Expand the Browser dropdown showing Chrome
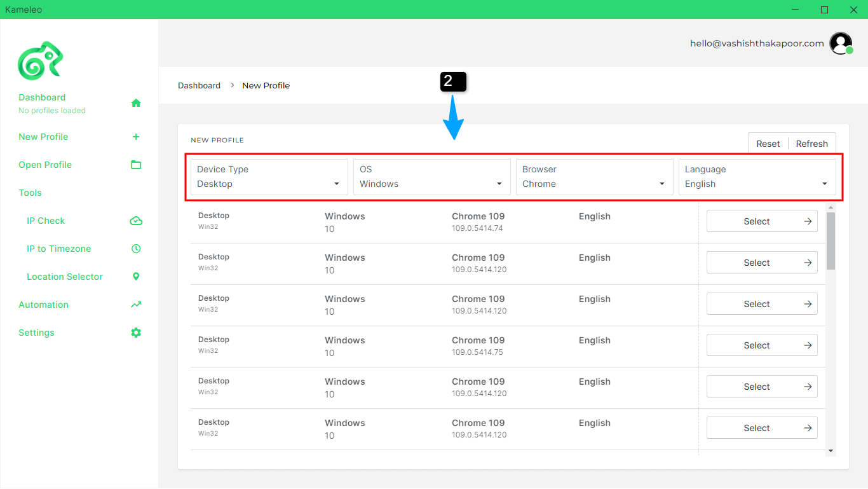The image size is (868, 489). coord(595,177)
